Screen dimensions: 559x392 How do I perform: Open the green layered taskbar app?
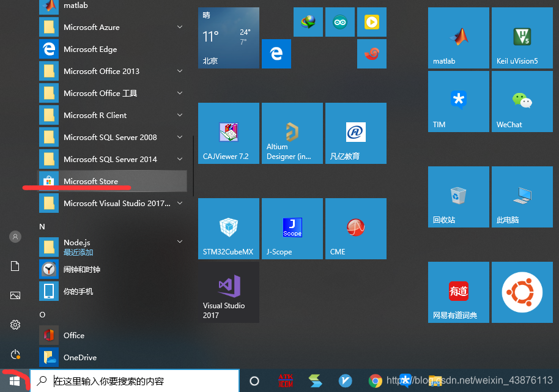click(x=316, y=381)
